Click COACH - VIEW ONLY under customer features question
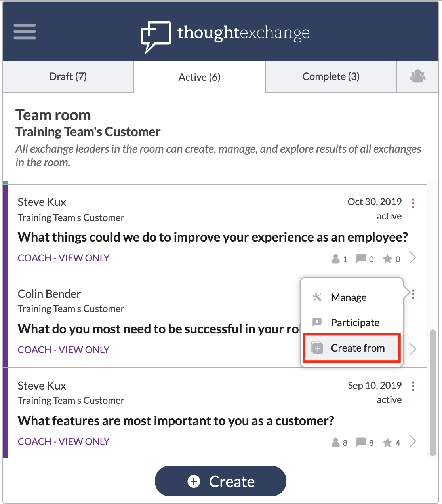The height and width of the screenshot is (504, 442). pos(63,441)
